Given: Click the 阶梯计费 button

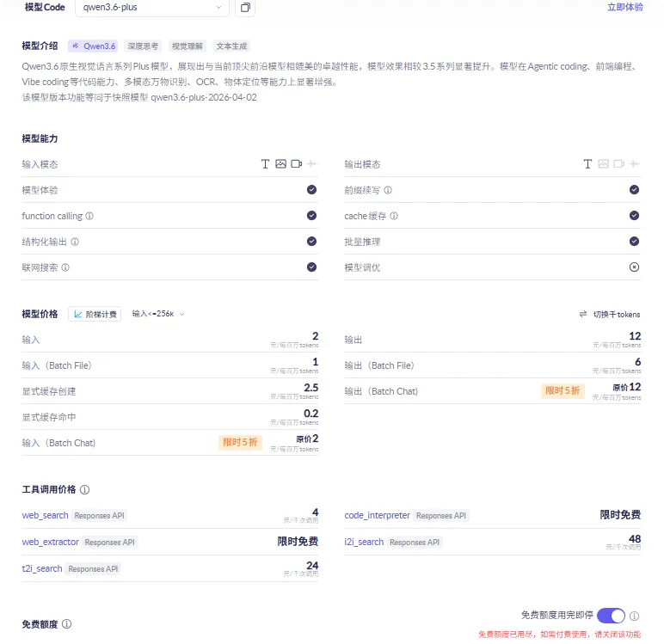Looking at the screenshot, I should coord(95,314).
